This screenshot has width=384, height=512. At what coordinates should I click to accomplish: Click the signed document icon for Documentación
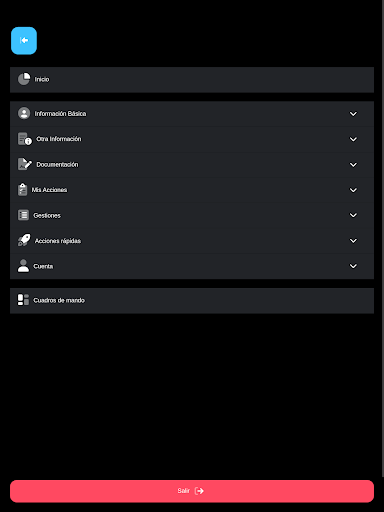(25, 164)
